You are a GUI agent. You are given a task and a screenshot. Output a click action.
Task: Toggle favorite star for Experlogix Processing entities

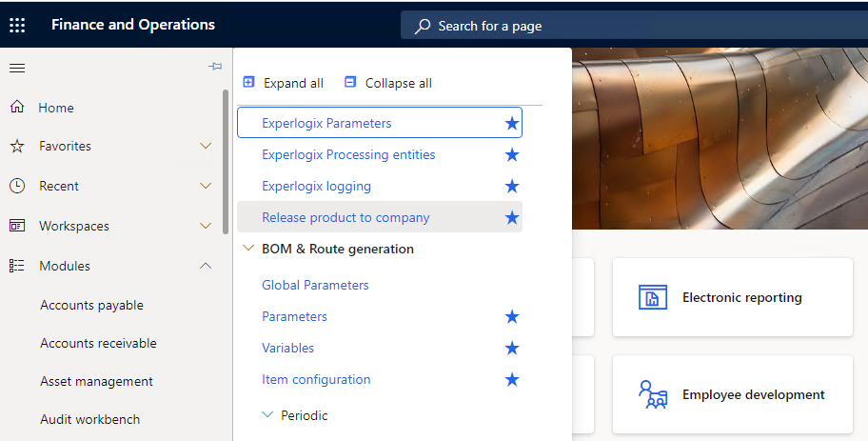512,154
